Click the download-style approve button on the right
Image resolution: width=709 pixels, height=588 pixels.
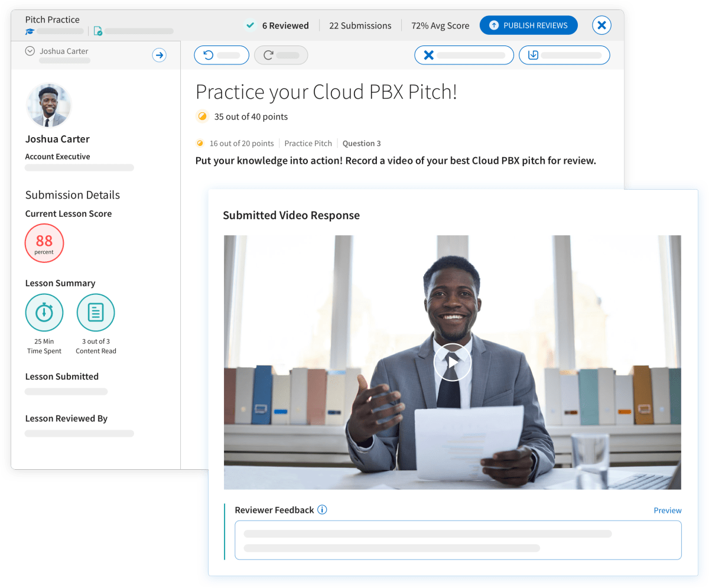coord(564,54)
